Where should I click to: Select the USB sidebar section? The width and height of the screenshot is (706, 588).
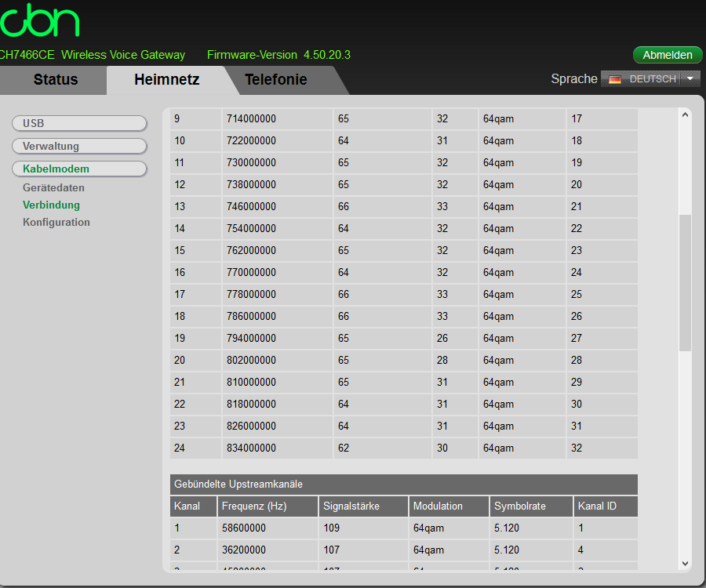click(78, 123)
